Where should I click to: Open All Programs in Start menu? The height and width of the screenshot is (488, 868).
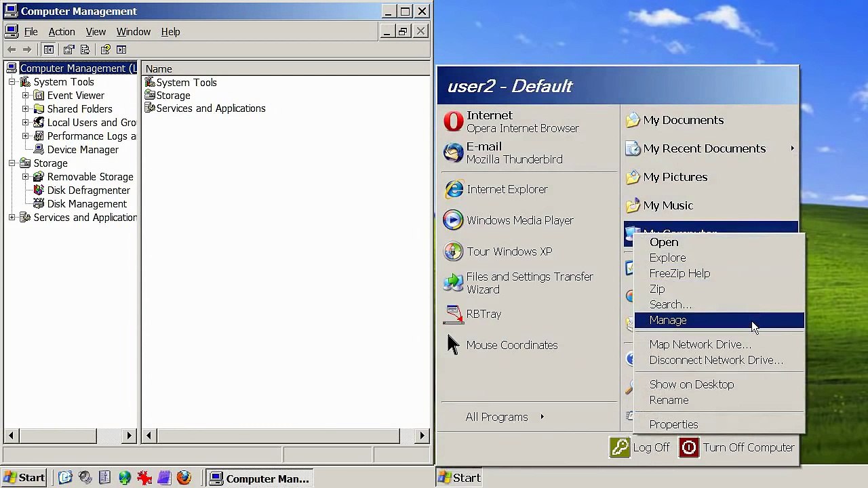tap(505, 417)
